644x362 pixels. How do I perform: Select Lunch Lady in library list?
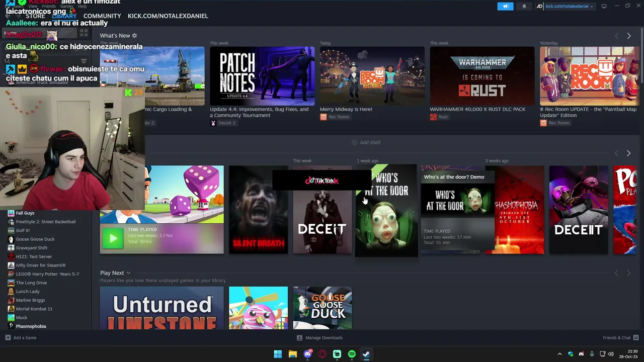(27, 292)
